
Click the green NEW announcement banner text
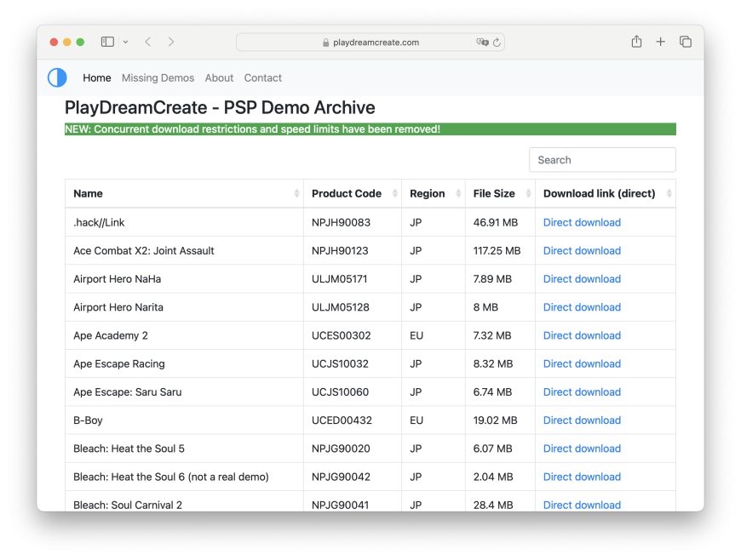[252, 129]
